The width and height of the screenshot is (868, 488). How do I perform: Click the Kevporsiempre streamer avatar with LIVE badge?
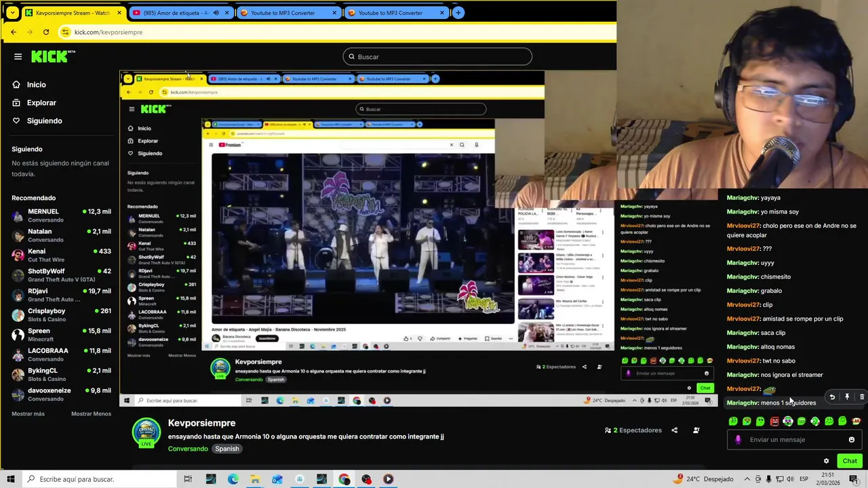click(x=146, y=434)
